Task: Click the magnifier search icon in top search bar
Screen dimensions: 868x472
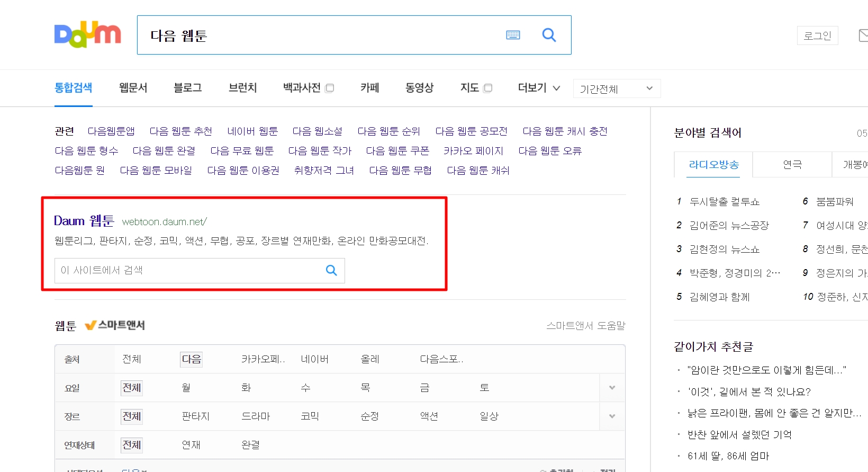Action: click(x=549, y=35)
